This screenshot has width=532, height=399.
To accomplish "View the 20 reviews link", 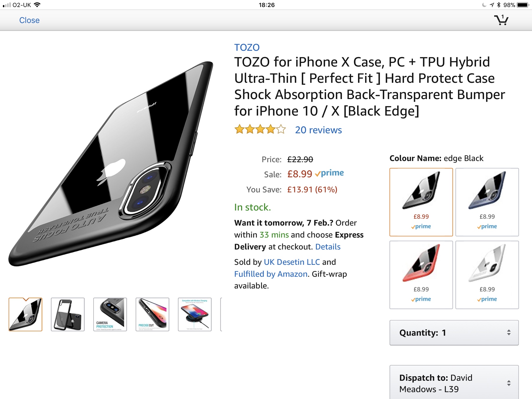I will pyautogui.click(x=318, y=130).
